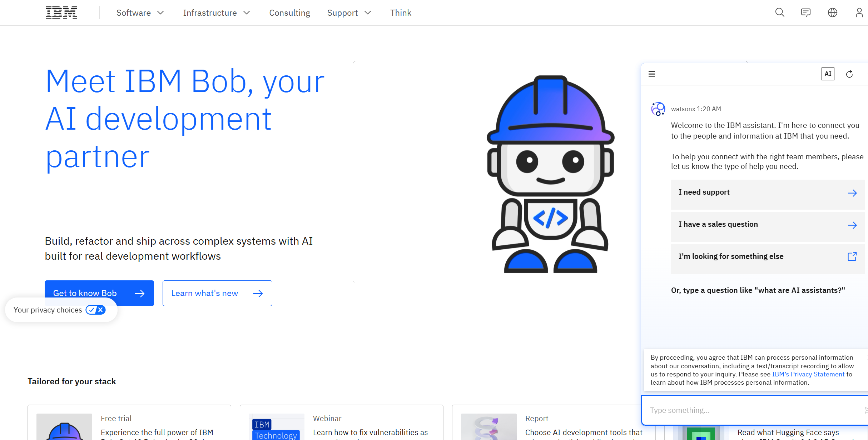868x440 pixels.
Task: Click the Report card label
Action: coord(537,419)
